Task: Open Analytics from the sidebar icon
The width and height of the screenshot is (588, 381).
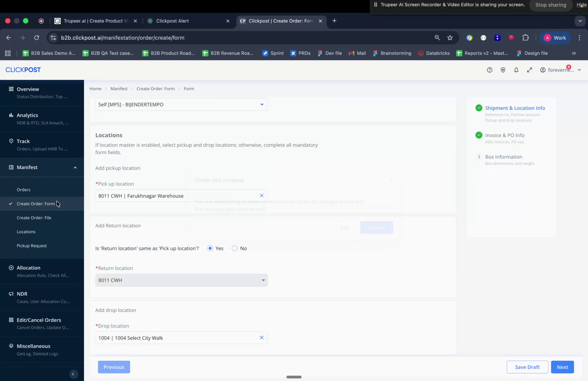Action: [x=10, y=115]
